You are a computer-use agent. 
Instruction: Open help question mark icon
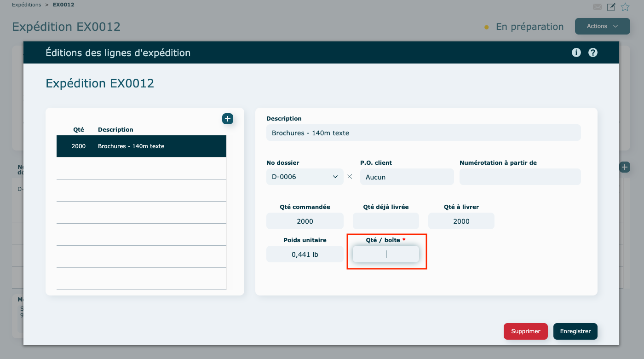pos(593,52)
